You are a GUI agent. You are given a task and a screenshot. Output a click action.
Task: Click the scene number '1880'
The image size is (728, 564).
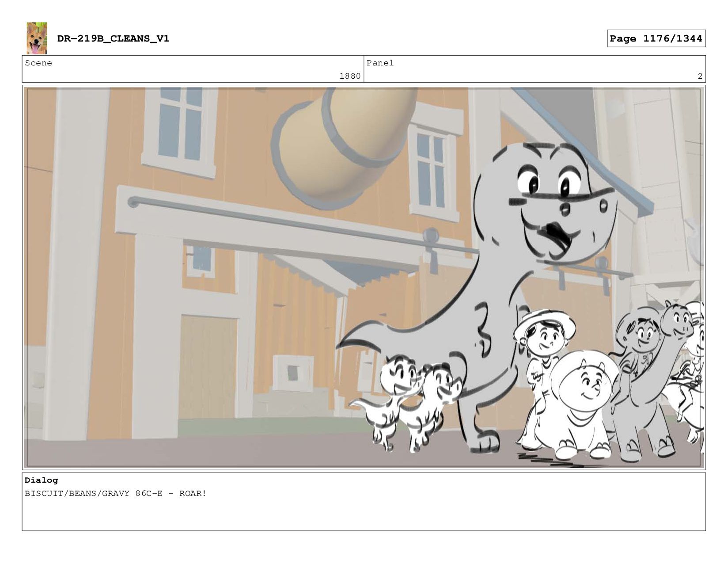(x=350, y=76)
